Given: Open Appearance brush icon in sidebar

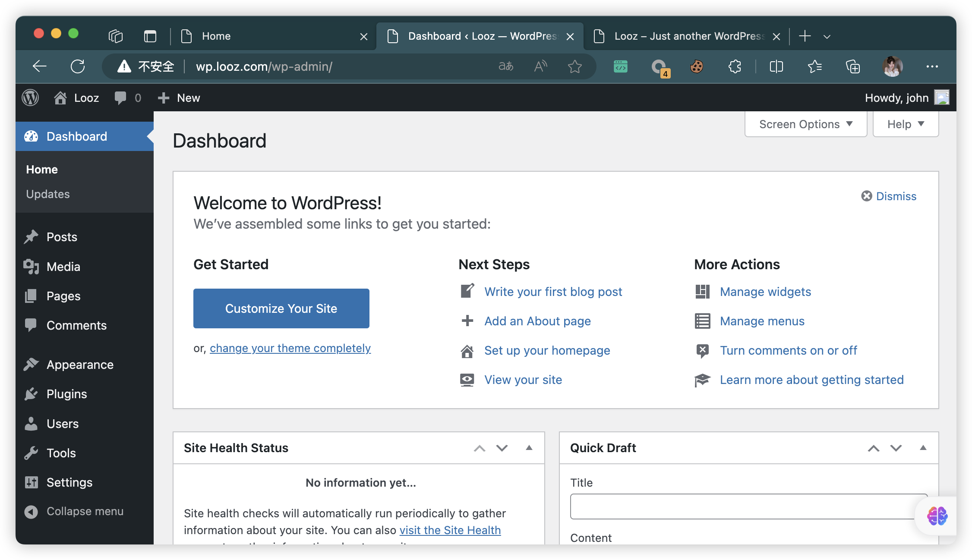Looking at the screenshot, I should (x=31, y=365).
